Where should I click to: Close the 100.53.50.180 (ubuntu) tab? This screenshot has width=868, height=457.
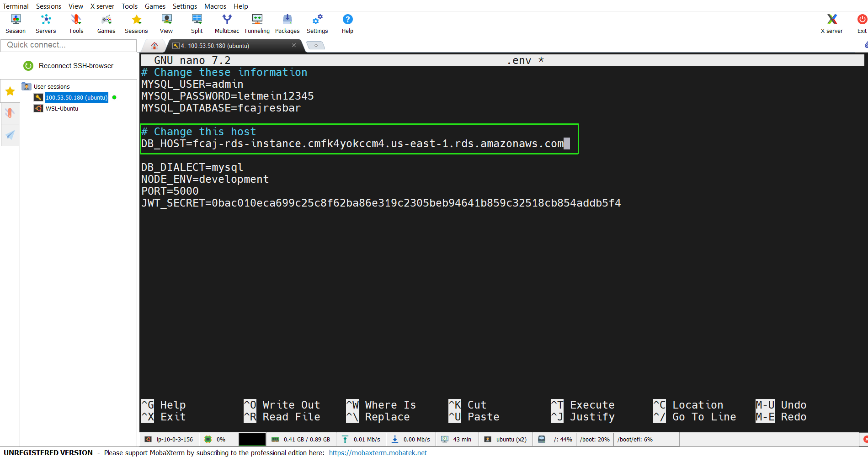point(294,45)
